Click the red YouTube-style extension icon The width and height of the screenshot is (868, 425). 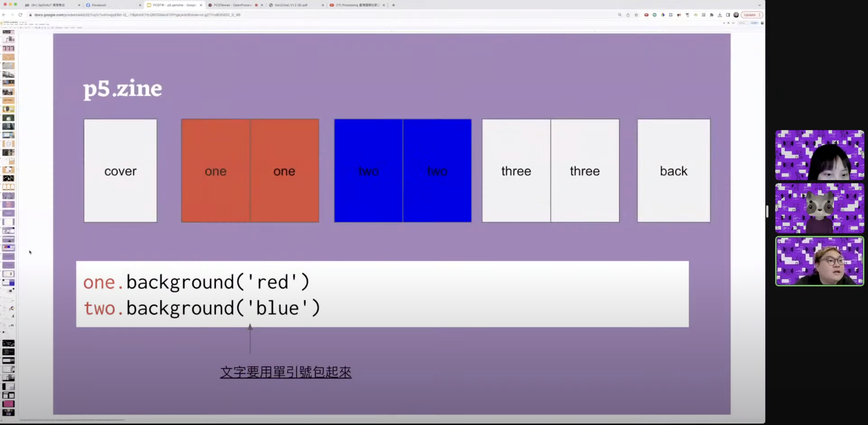[x=646, y=15]
